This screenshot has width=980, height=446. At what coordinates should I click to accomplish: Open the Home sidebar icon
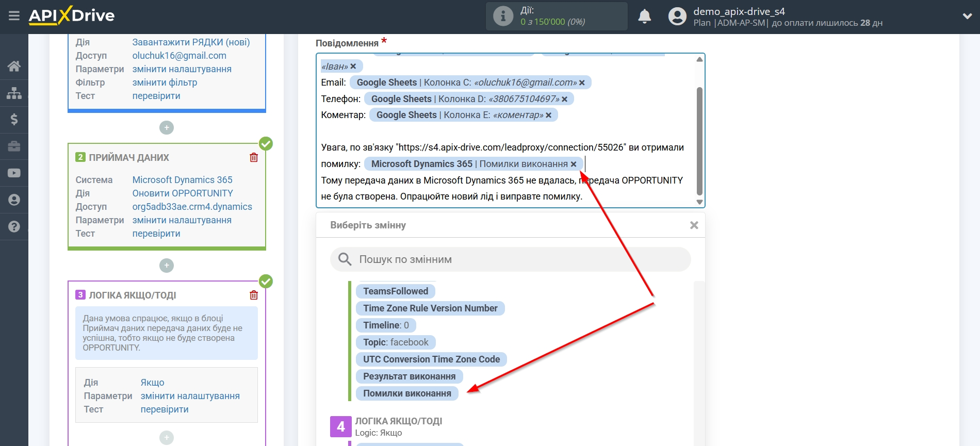coord(14,66)
